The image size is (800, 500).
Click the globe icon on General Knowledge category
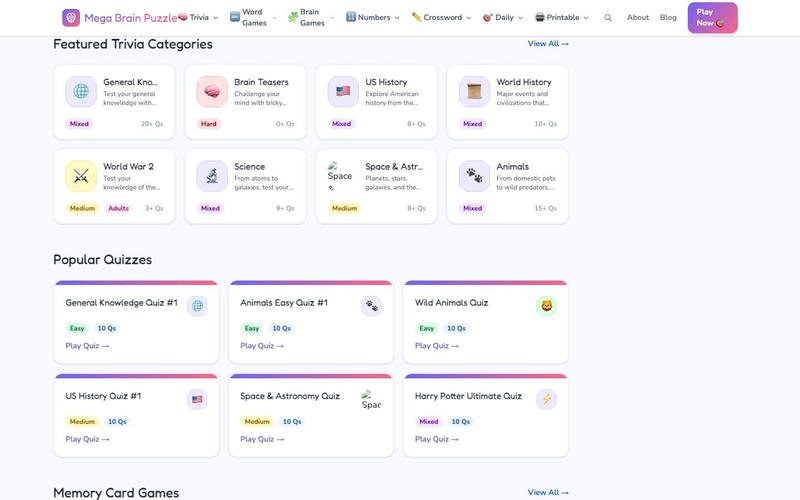point(81,91)
